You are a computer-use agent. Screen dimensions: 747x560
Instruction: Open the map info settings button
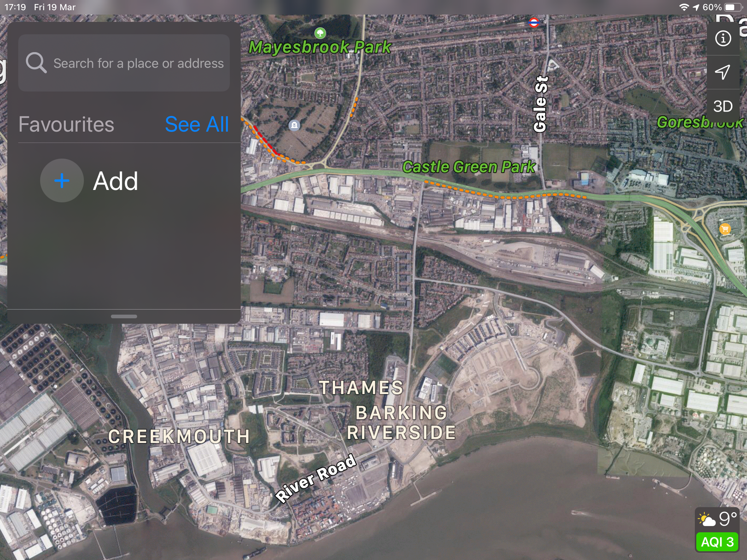click(723, 38)
